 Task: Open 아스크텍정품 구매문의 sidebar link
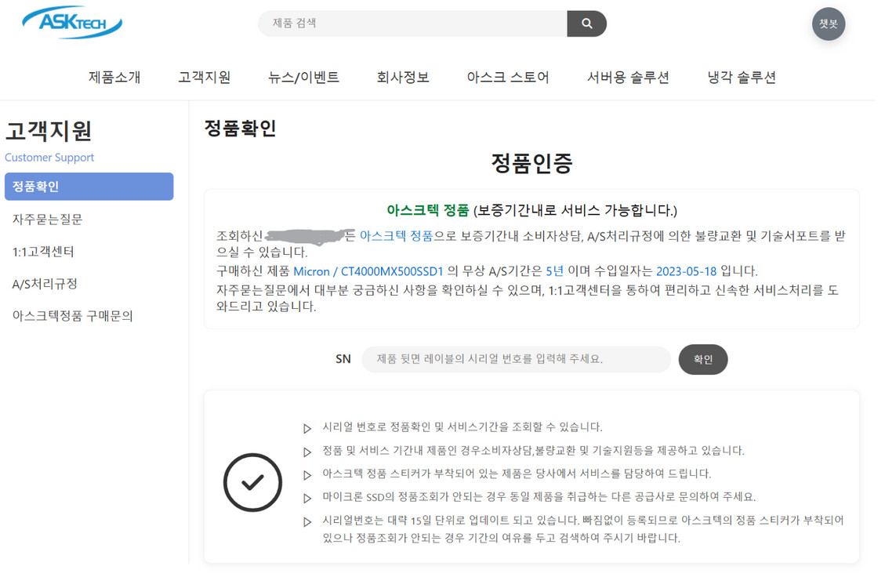pos(72,316)
